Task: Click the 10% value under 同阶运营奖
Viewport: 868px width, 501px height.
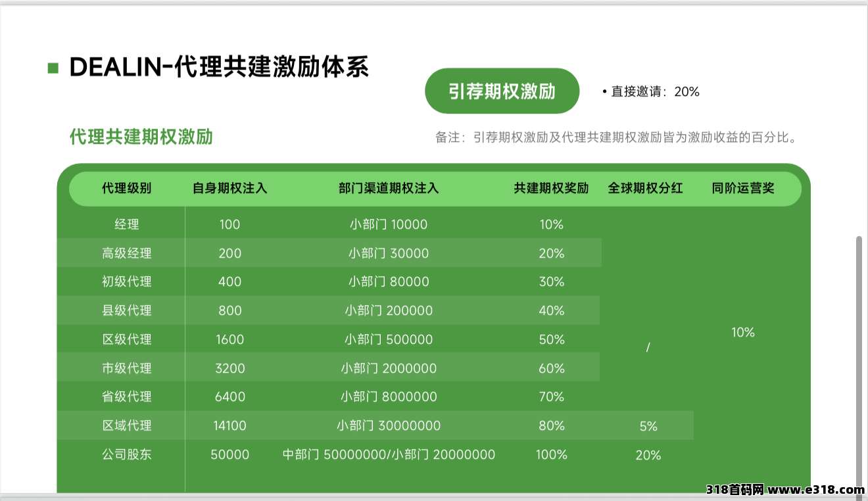Action: pyautogui.click(x=743, y=332)
